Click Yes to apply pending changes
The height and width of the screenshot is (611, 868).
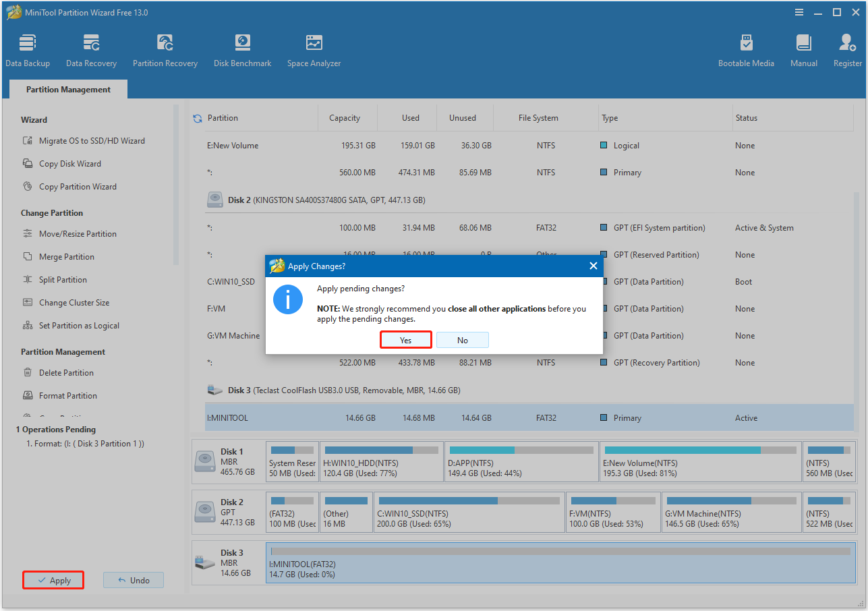[x=405, y=339]
